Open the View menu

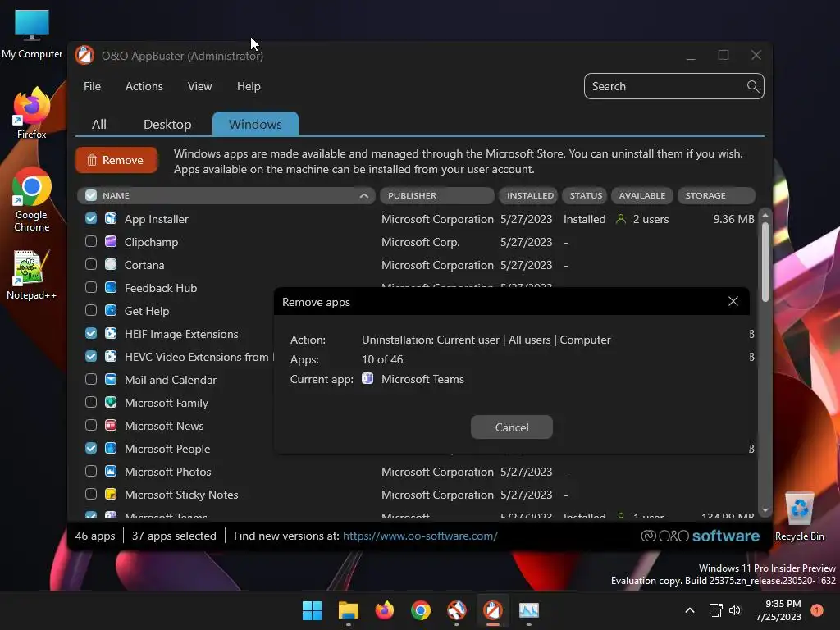click(200, 86)
